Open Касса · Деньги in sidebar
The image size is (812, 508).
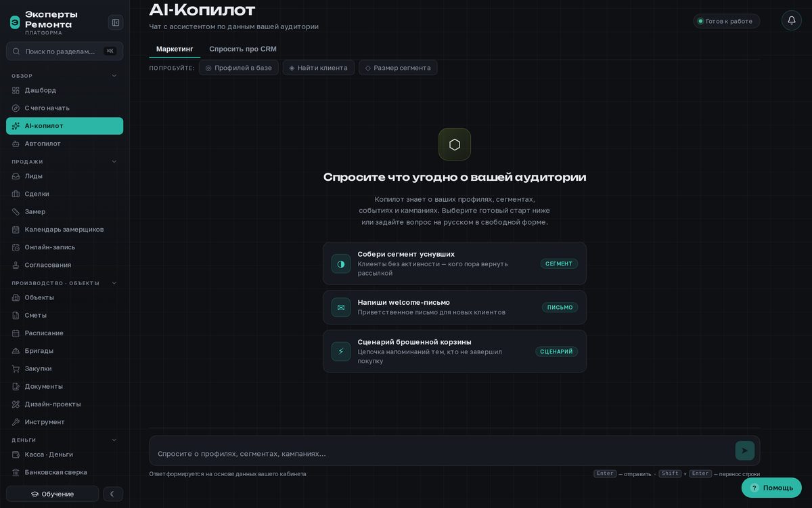click(x=65, y=454)
